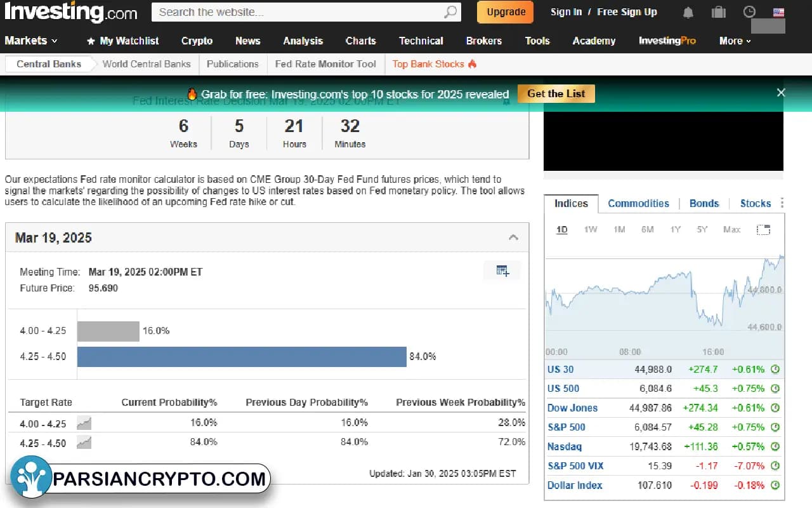812x508 pixels.
Task: Select the Max chart timeframe
Action: (731, 229)
